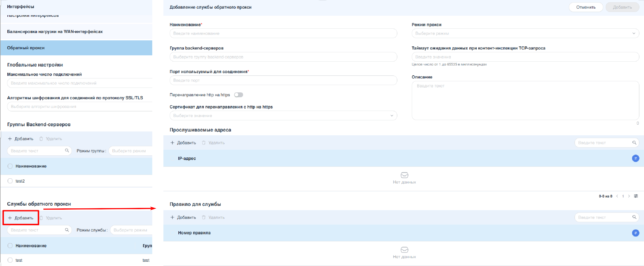Click the blue column settings icon in IP-адрес header
Viewport: 644px width, 266px height.
(x=635, y=158)
